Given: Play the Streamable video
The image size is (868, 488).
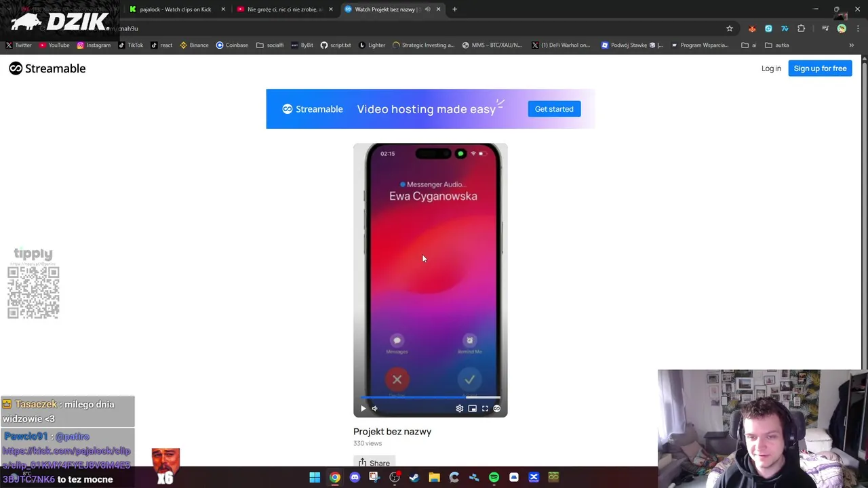Looking at the screenshot, I should coord(363,408).
